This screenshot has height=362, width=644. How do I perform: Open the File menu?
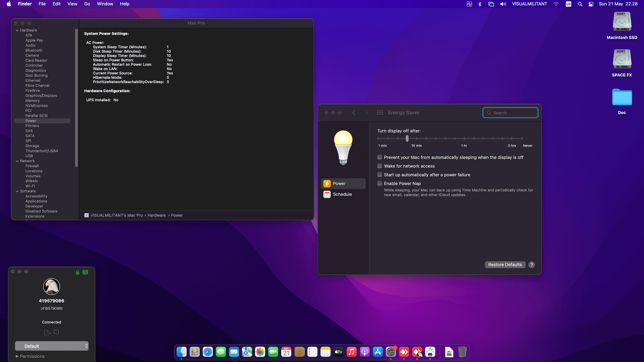(x=42, y=4)
